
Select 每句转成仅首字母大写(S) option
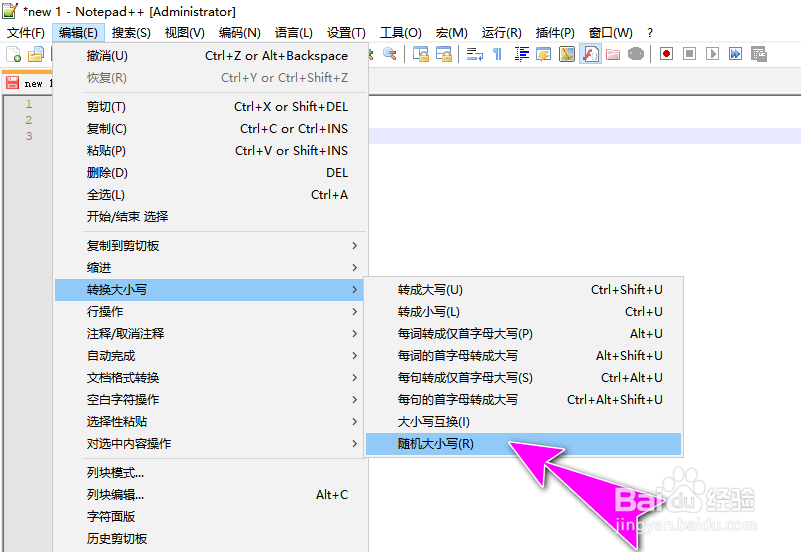pos(524,377)
